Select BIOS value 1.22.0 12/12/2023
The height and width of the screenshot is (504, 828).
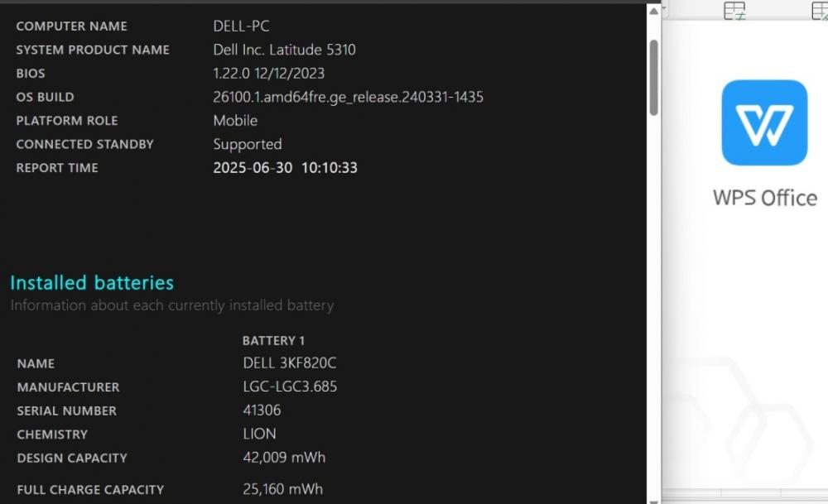[x=269, y=74]
